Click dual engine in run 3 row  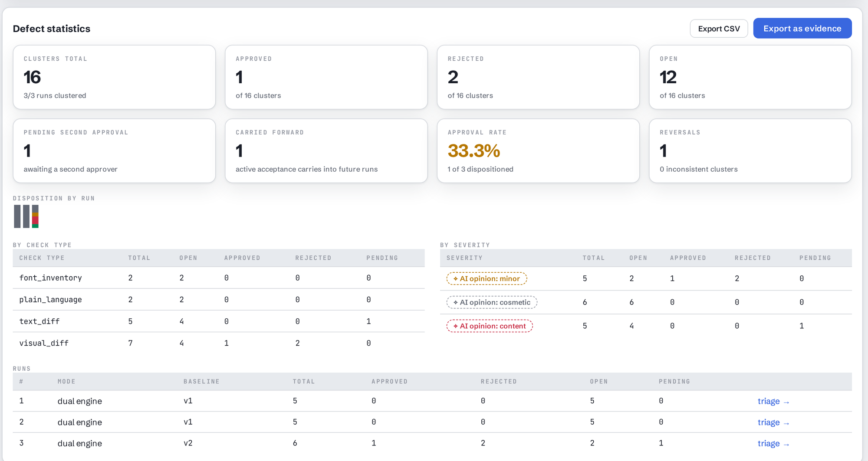pyautogui.click(x=80, y=443)
